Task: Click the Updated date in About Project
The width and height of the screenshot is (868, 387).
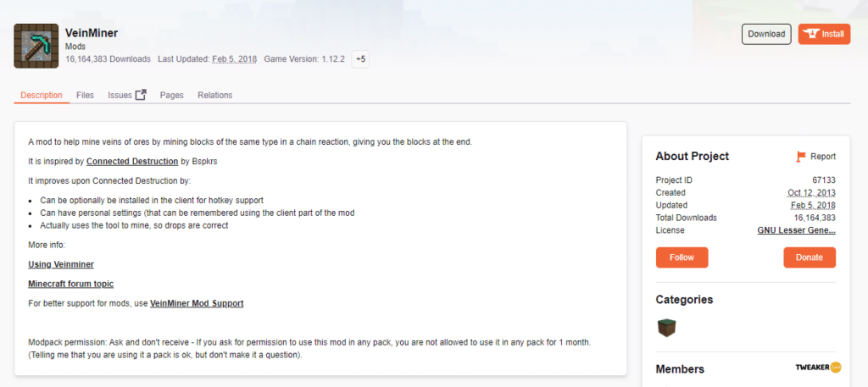Action: [x=813, y=205]
